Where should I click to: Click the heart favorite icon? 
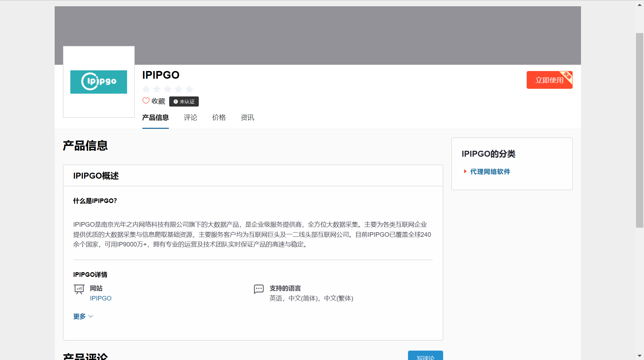(146, 101)
